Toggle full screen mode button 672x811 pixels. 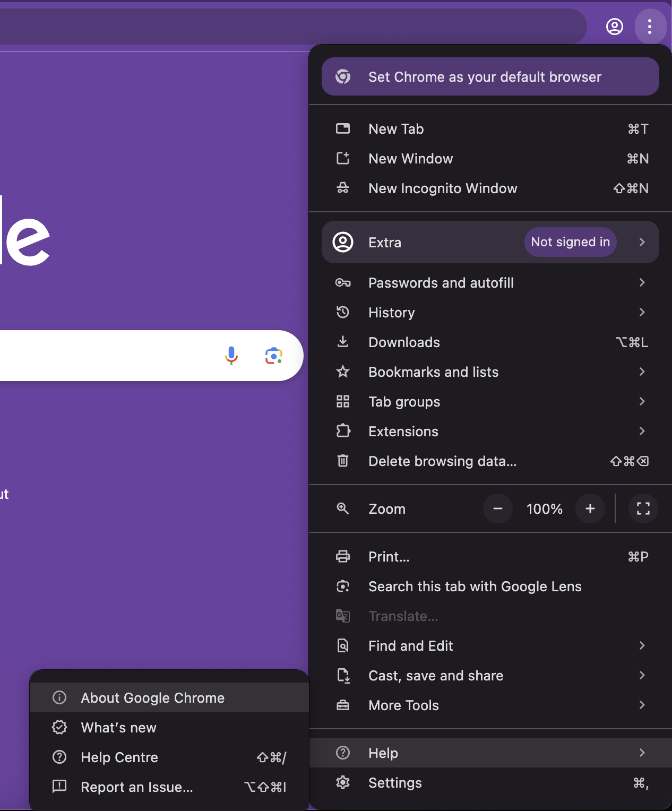[x=643, y=508]
